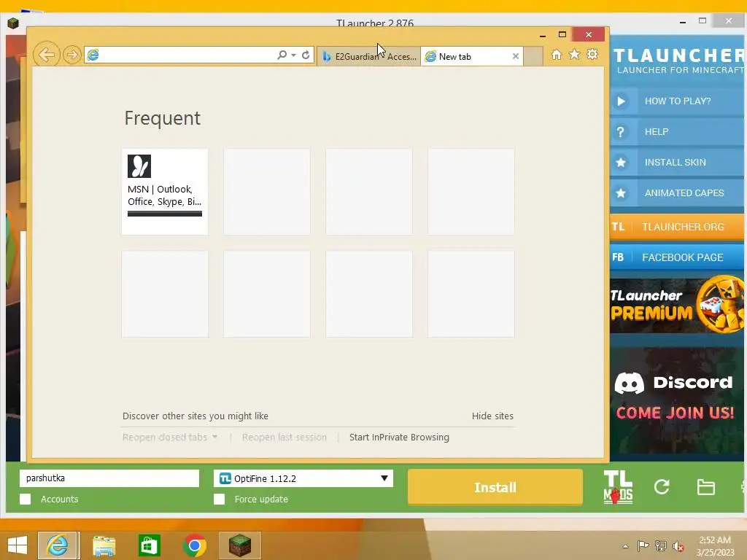Enable the Force update checkbox
This screenshot has height=560, width=747.
[219, 499]
